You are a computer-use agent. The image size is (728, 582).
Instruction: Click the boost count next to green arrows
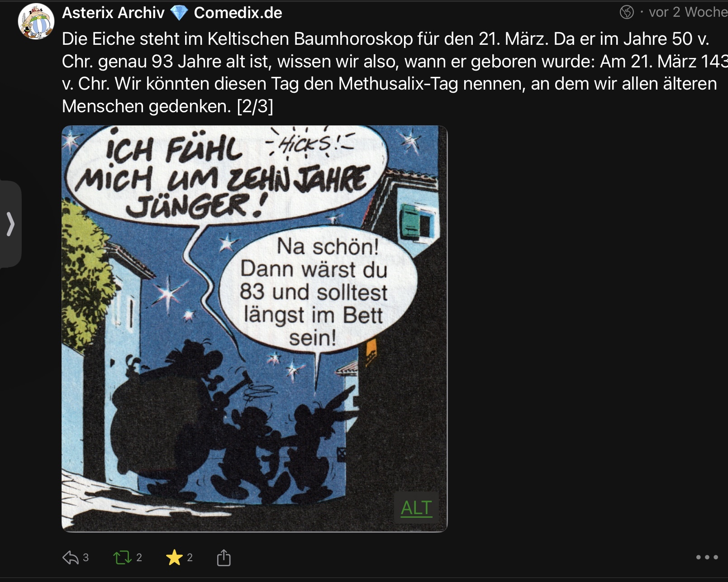[139, 558]
